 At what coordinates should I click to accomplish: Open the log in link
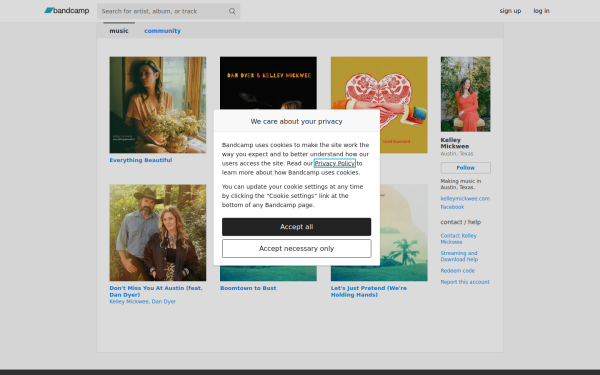click(x=541, y=11)
